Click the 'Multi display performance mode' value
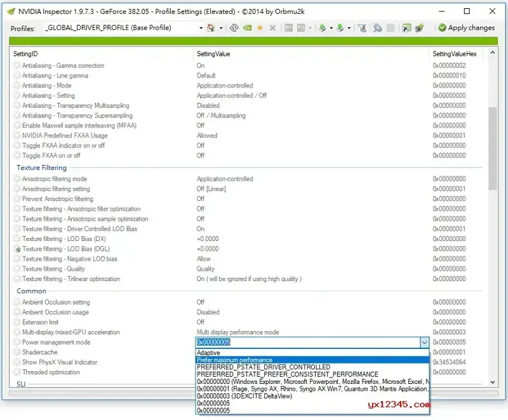 pyautogui.click(x=237, y=332)
